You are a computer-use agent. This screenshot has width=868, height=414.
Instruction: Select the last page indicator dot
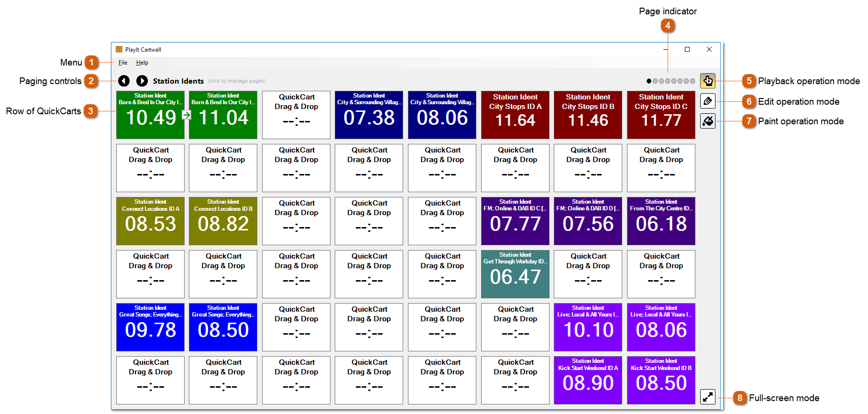click(692, 81)
